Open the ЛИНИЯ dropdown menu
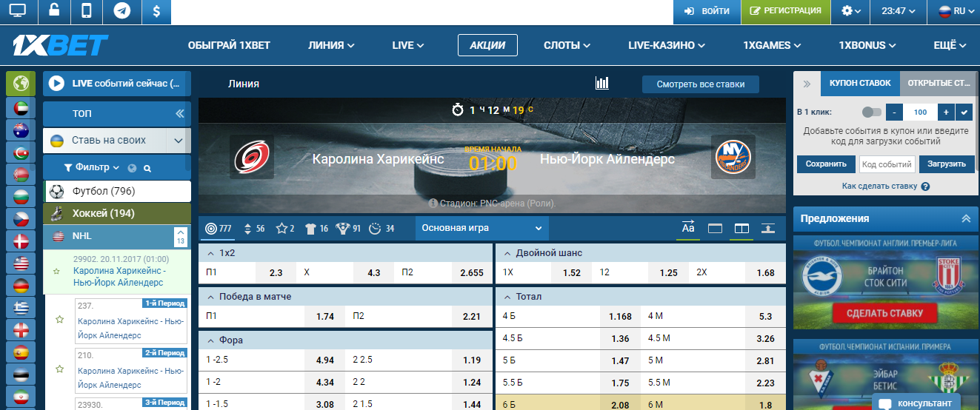 point(331,45)
